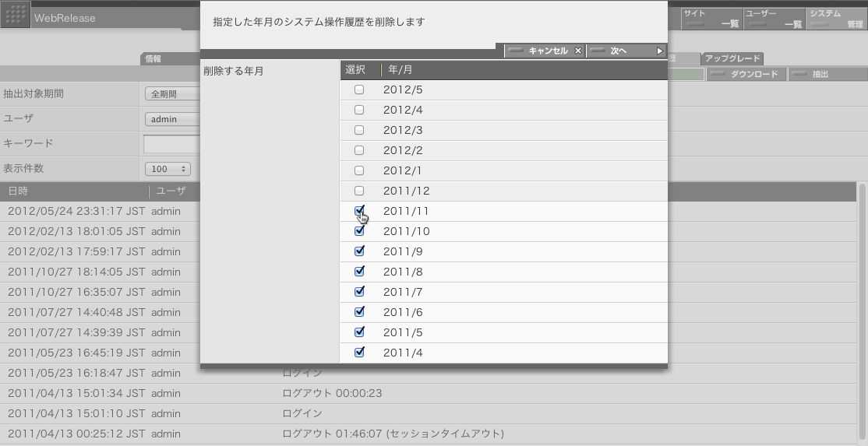Click the WebRelease logo grid icon
Image resolution: width=868 pixels, height=446 pixels.
[16, 16]
